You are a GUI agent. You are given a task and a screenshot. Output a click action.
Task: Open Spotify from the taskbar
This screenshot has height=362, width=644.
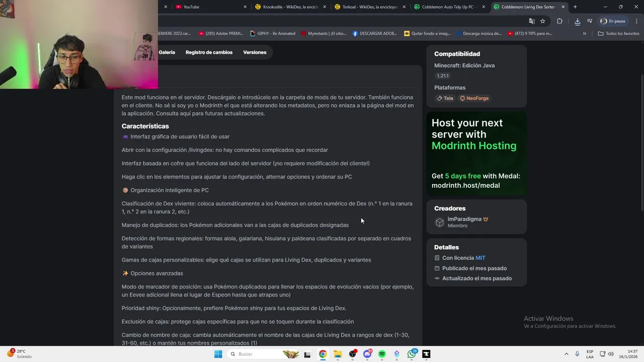pos(382,354)
